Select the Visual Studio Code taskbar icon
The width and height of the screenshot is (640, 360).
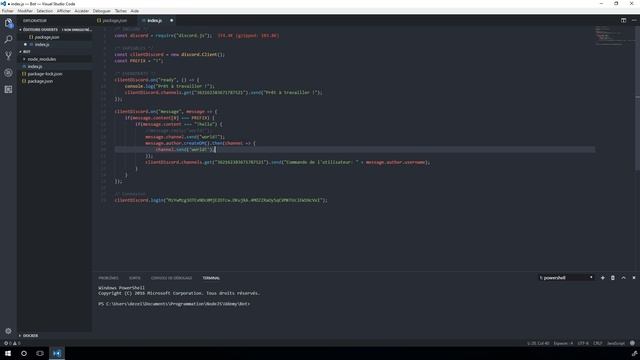(x=57, y=353)
